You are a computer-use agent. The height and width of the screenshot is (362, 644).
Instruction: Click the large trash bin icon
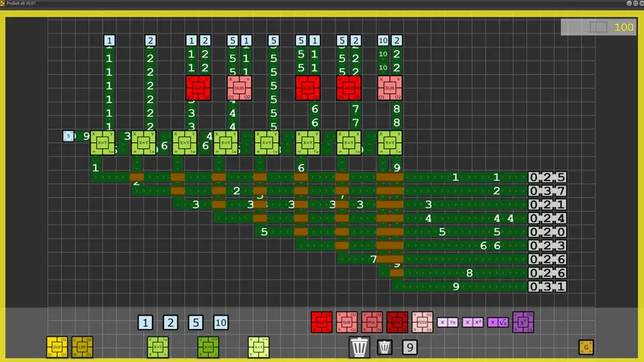click(x=359, y=347)
